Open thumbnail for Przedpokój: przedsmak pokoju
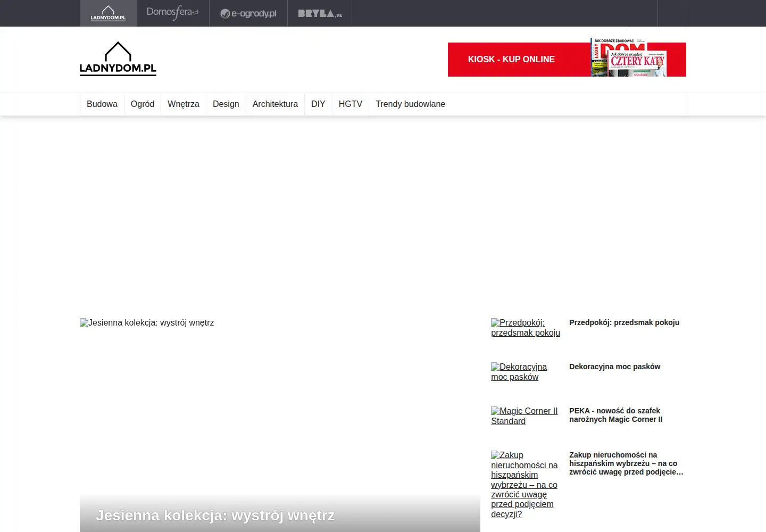The width and height of the screenshot is (766, 532). [x=526, y=328]
